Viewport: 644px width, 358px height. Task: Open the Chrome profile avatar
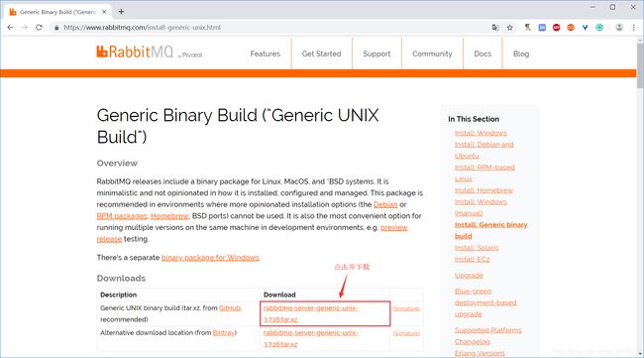[x=619, y=28]
